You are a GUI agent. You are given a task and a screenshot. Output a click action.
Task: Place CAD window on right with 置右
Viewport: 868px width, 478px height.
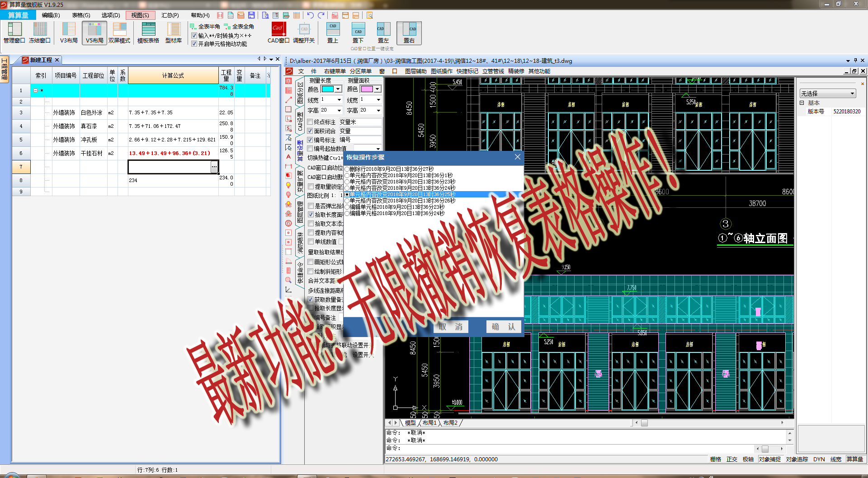(409, 33)
